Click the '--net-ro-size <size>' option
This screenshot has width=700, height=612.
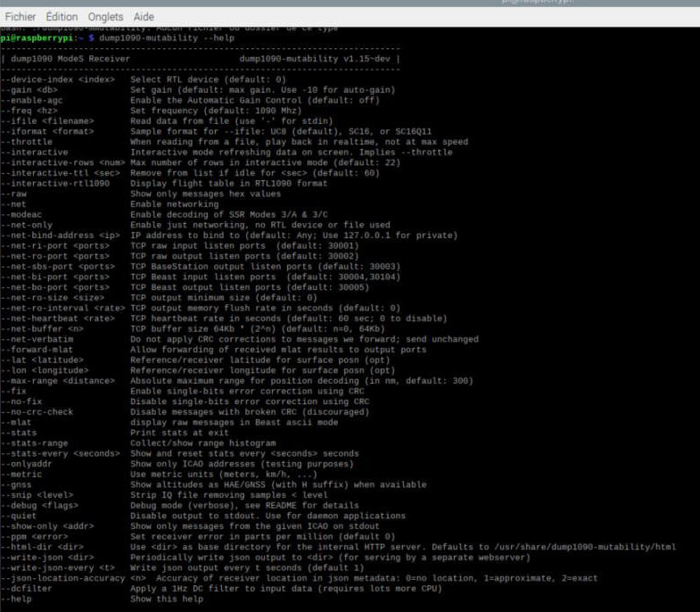[x=53, y=298]
